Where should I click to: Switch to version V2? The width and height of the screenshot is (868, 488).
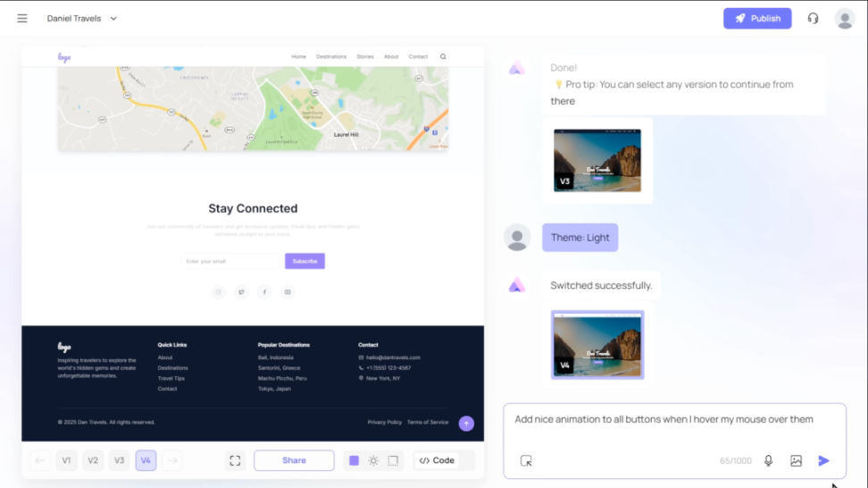coord(93,460)
